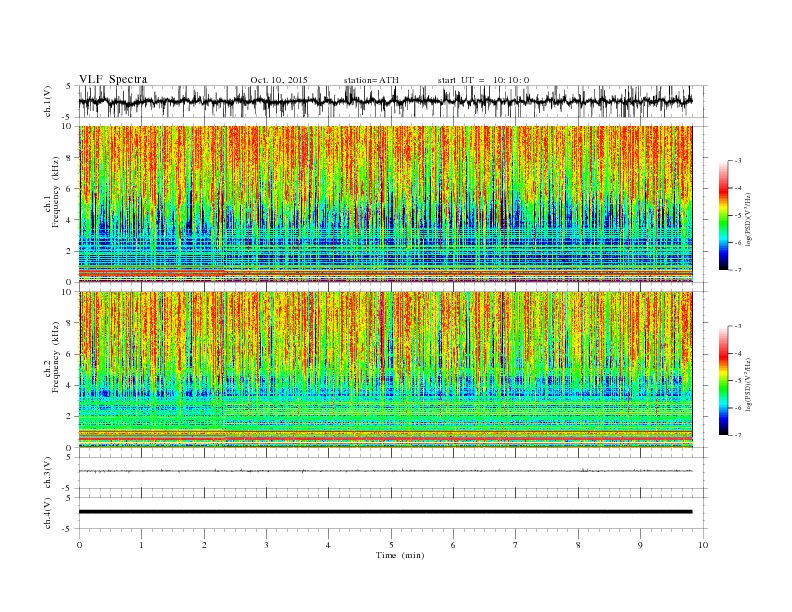792x612 pixels.
Task: Click the "-3" value on ch.1 colorbar
Action: [x=737, y=161]
